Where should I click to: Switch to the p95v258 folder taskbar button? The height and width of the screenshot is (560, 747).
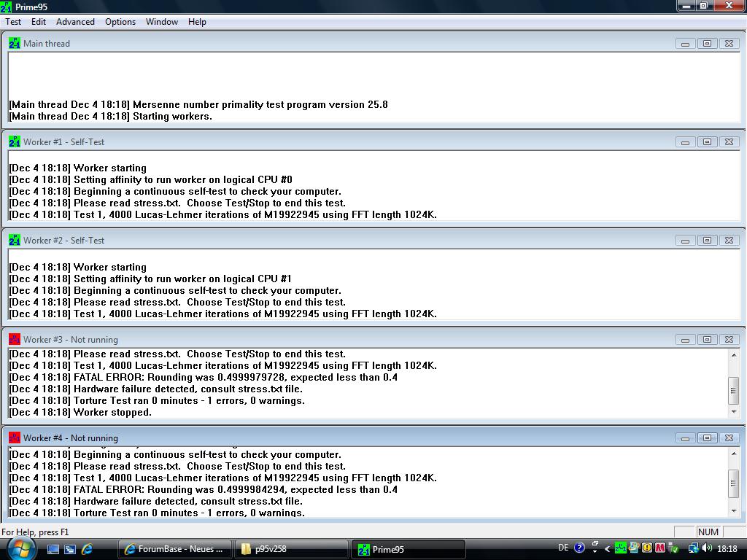[290, 549]
